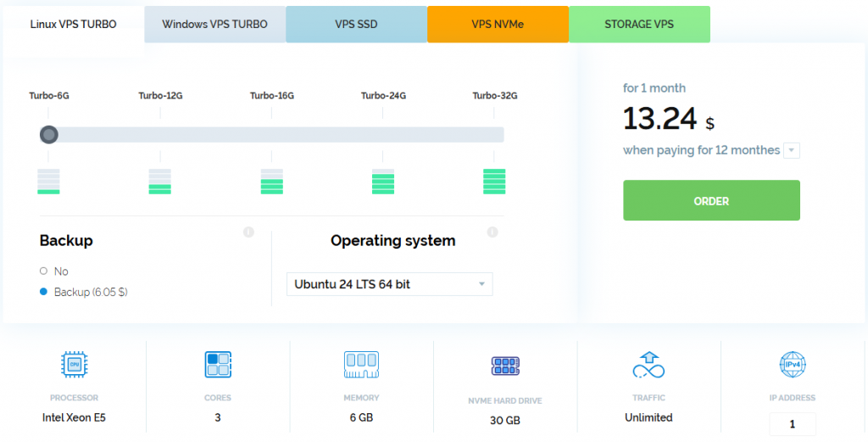Choose the Turbo-32G plan label
The width and height of the screenshot is (868, 442).
point(494,96)
